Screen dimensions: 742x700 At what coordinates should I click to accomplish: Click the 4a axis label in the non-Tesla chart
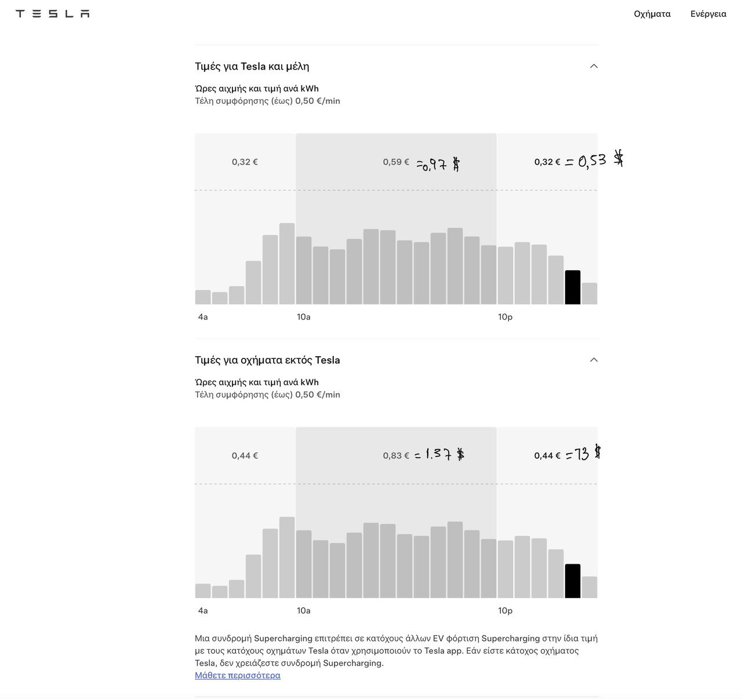click(x=203, y=611)
